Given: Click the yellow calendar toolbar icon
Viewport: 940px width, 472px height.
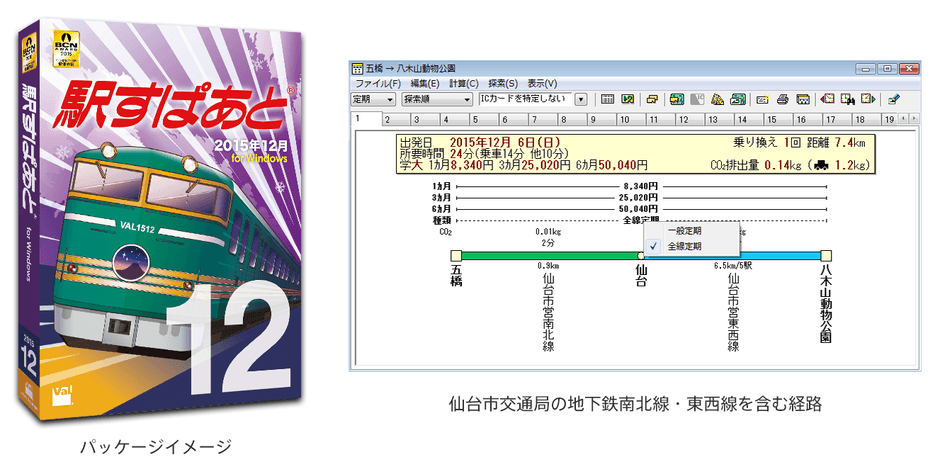Looking at the screenshot, I should point(803,99).
